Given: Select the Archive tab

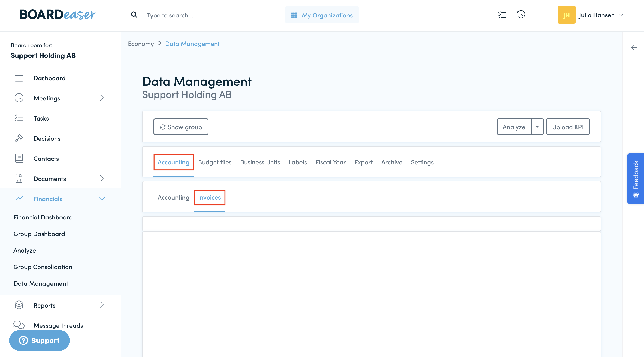Looking at the screenshot, I should (x=392, y=162).
